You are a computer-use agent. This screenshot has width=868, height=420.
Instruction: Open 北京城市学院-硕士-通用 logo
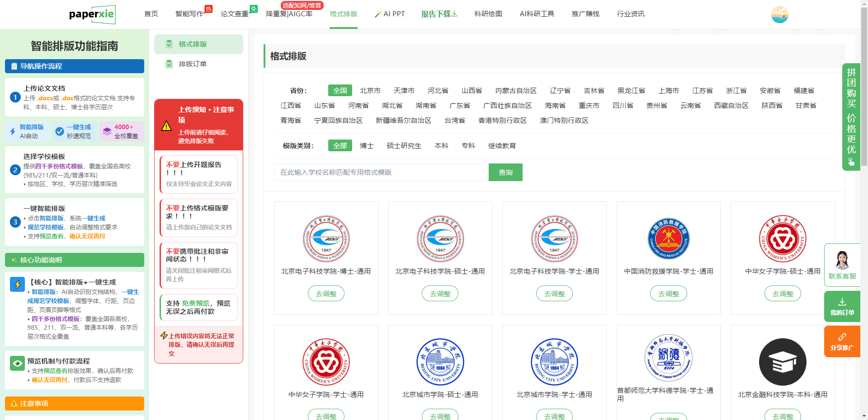pyautogui.click(x=440, y=362)
